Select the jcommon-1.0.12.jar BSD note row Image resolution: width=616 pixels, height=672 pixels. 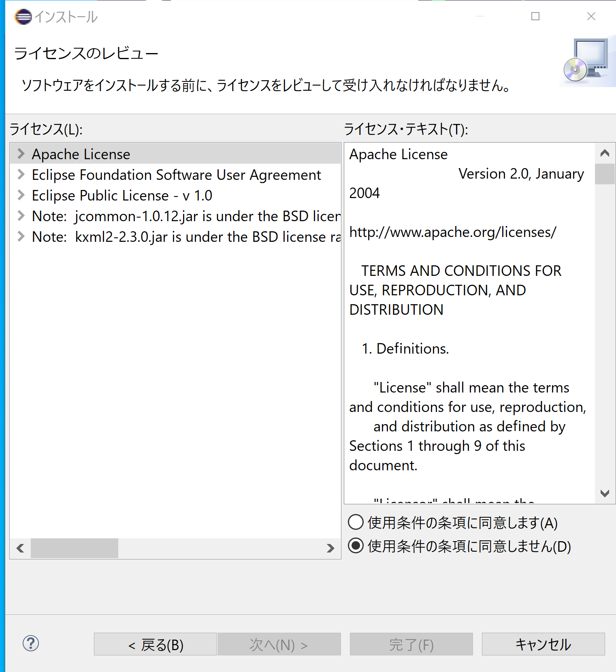tap(175, 216)
